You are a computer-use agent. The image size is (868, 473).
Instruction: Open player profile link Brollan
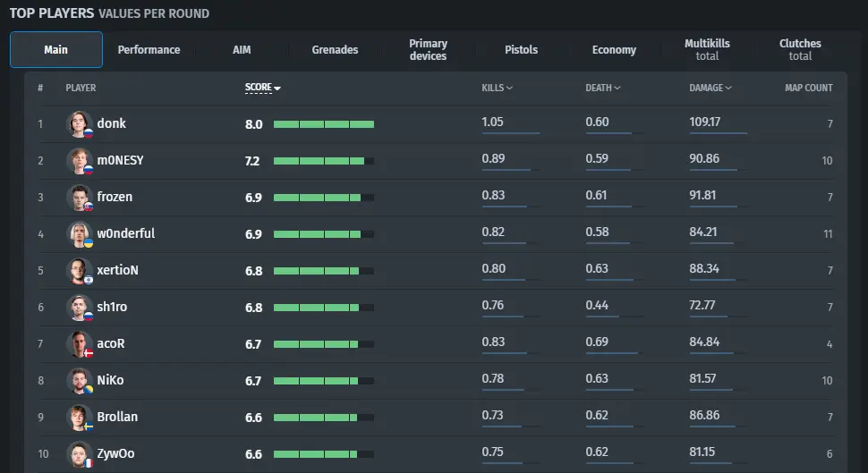point(117,417)
